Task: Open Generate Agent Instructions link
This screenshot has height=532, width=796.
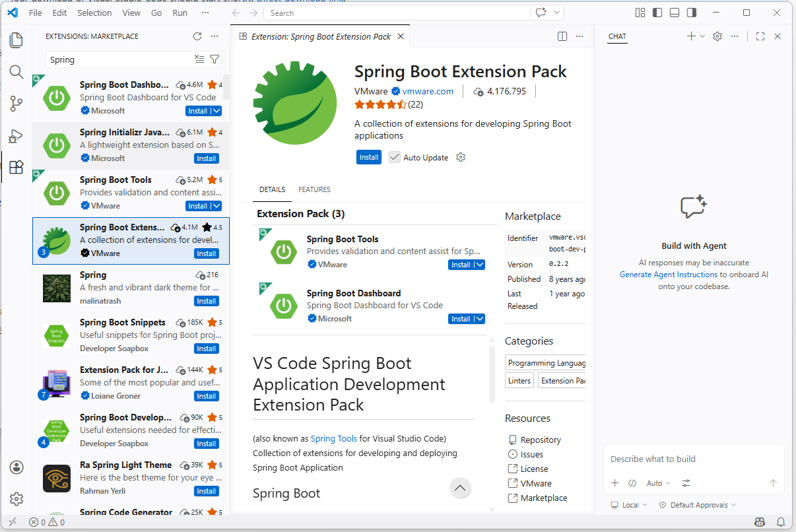Action: 669,275
